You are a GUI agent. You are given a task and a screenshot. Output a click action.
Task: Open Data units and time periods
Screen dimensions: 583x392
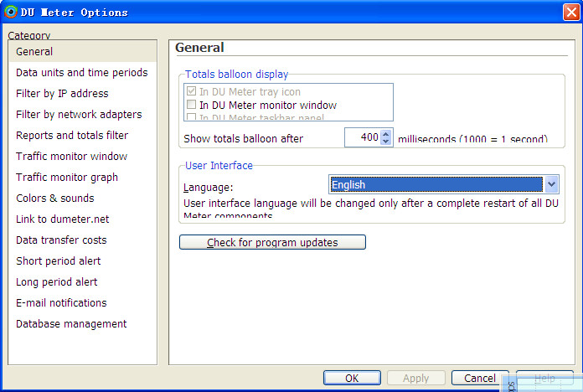(83, 73)
